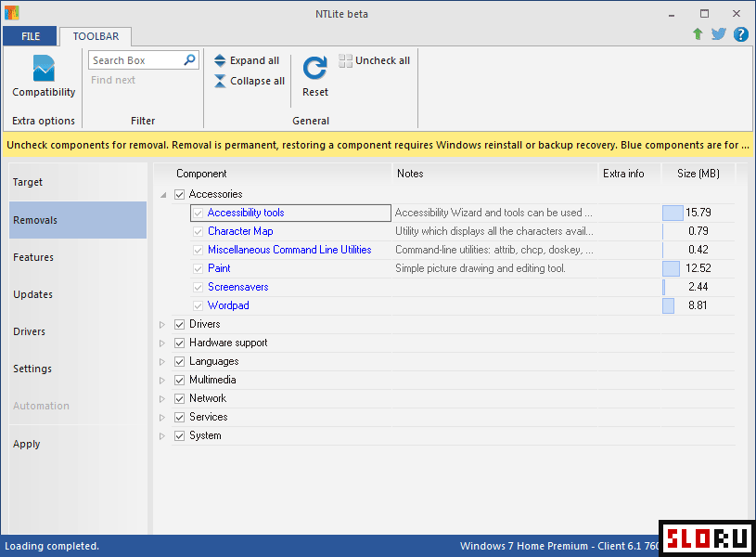756x557 pixels.
Task: Click the green update arrow icon
Action: (x=698, y=33)
